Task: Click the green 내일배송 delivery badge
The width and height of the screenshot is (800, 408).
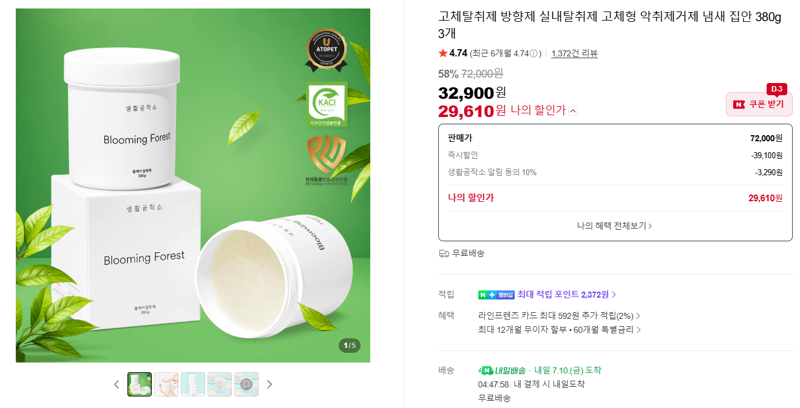Action: (x=494, y=370)
